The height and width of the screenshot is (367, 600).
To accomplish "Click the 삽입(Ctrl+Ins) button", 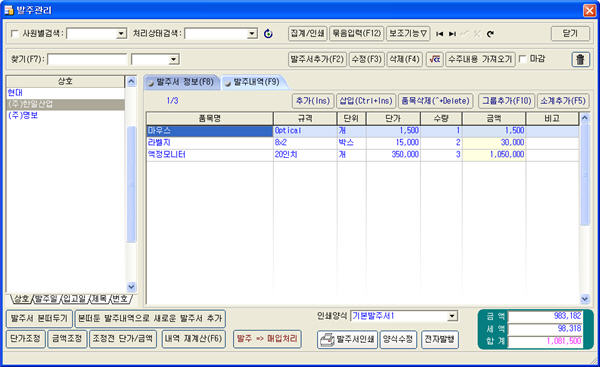I will click(x=366, y=101).
